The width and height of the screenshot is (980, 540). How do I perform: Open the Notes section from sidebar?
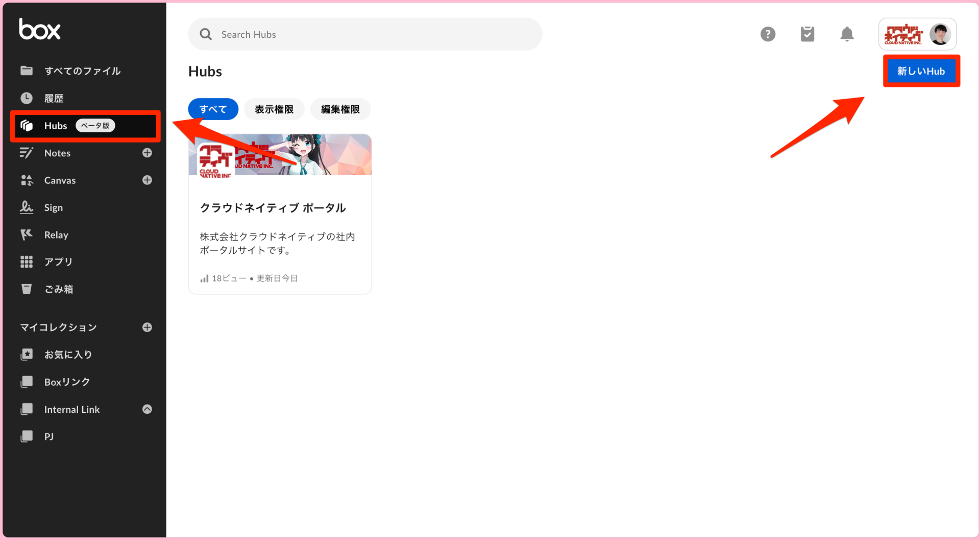pos(57,153)
